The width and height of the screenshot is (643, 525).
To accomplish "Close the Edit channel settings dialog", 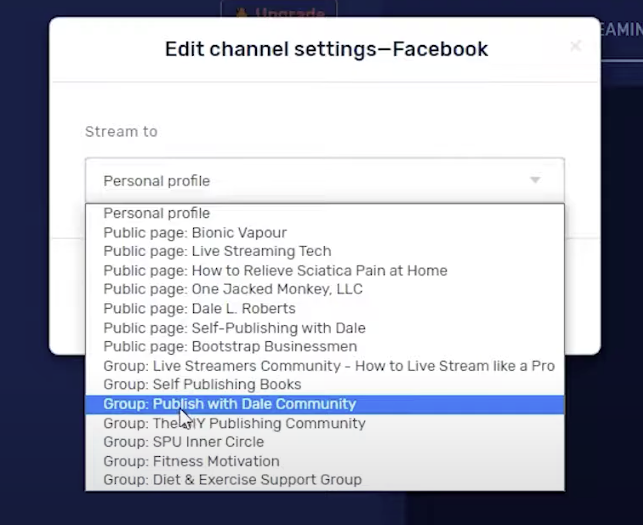I will pyautogui.click(x=575, y=46).
